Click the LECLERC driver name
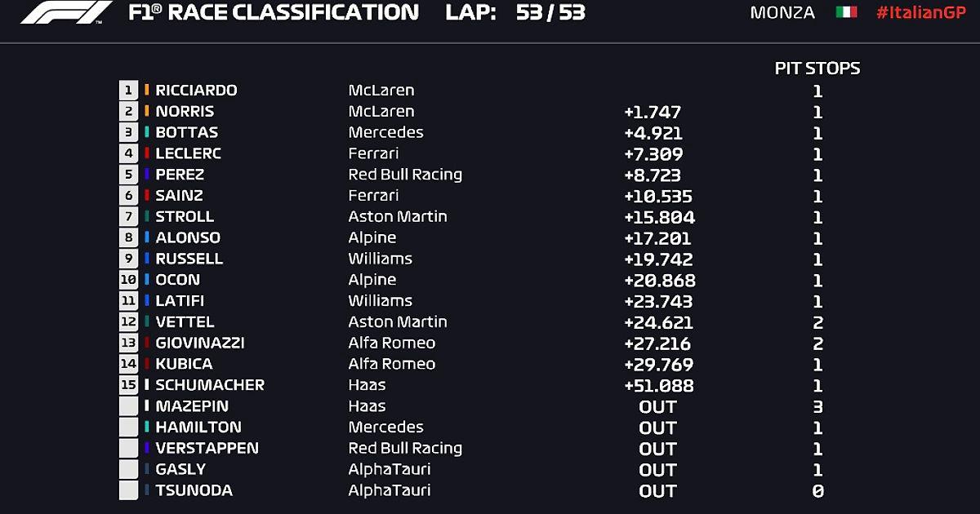This screenshot has width=980, height=514. [189, 153]
